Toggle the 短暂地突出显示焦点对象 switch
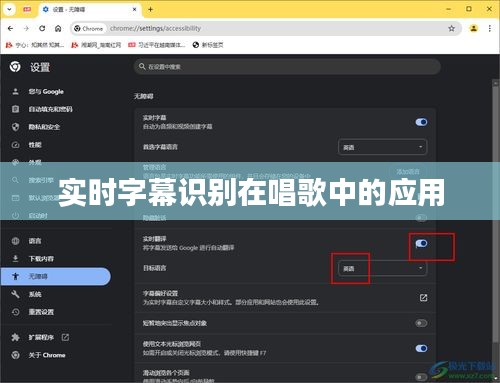 point(421,323)
